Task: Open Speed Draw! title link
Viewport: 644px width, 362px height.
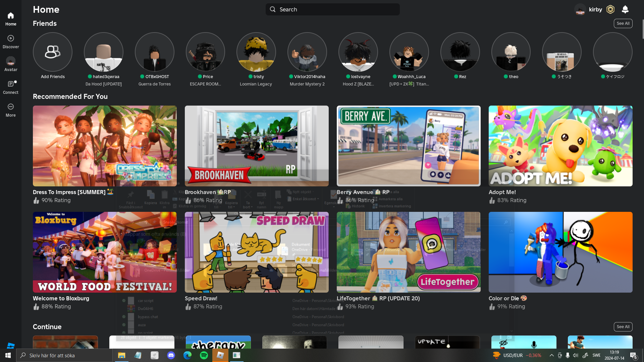Action: click(201, 298)
